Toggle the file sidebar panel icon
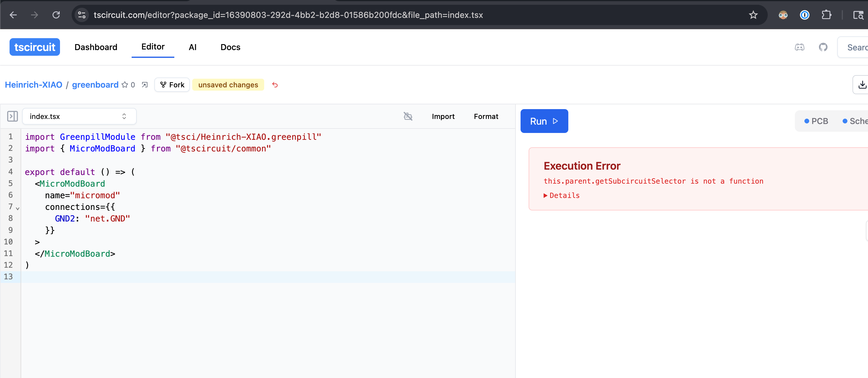Viewport: 868px width, 378px height. 12,117
